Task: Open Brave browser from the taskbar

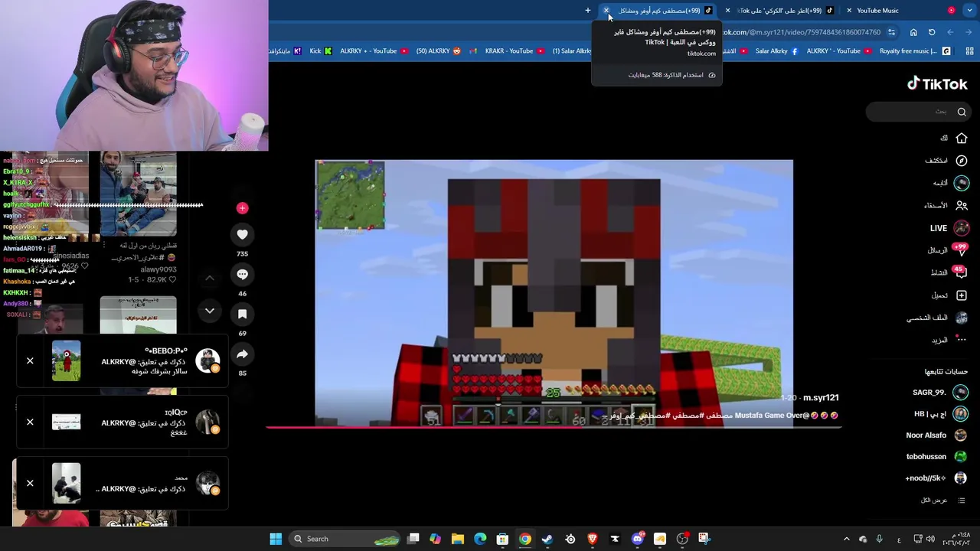Action: [593, 539]
